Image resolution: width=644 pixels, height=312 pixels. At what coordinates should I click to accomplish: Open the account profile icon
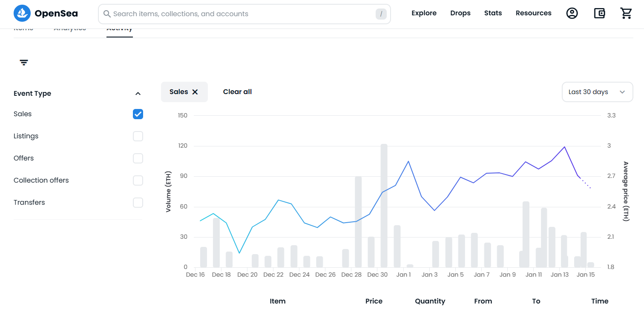[572, 14]
